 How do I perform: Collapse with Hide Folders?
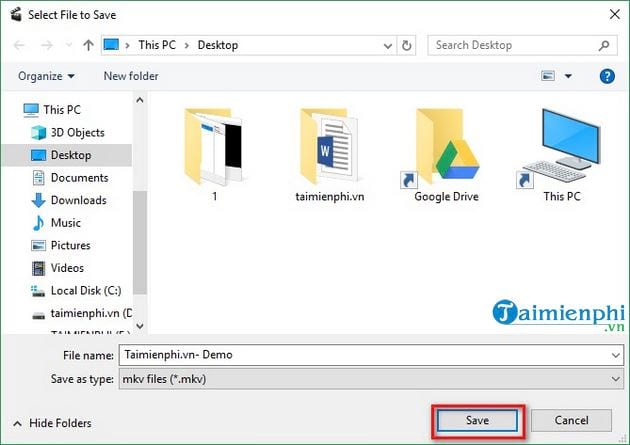pyautogui.click(x=53, y=423)
